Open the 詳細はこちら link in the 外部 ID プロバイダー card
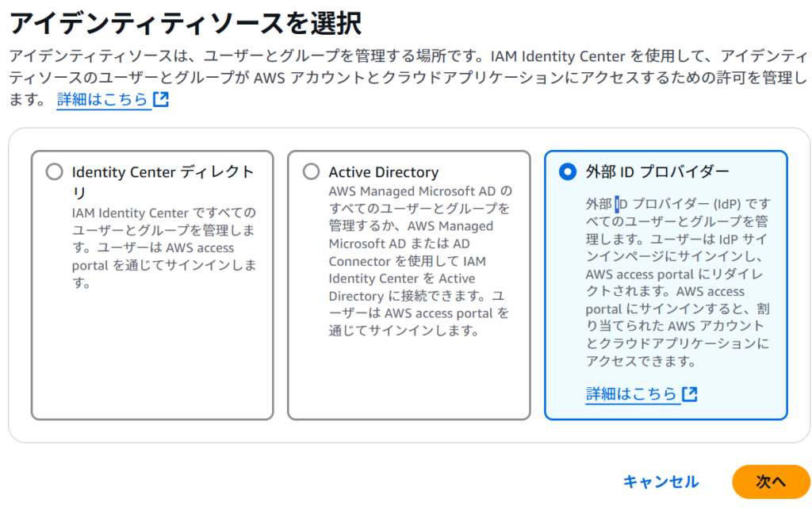Image resolution: width=812 pixels, height=518 pixels. click(x=631, y=393)
